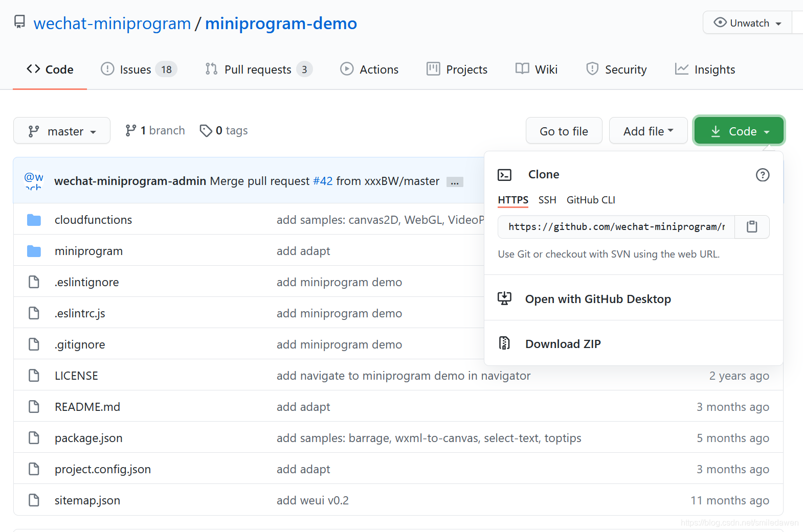Click the package.json file icon
The width and height of the screenshot is (803, 532).
point(34,438)
